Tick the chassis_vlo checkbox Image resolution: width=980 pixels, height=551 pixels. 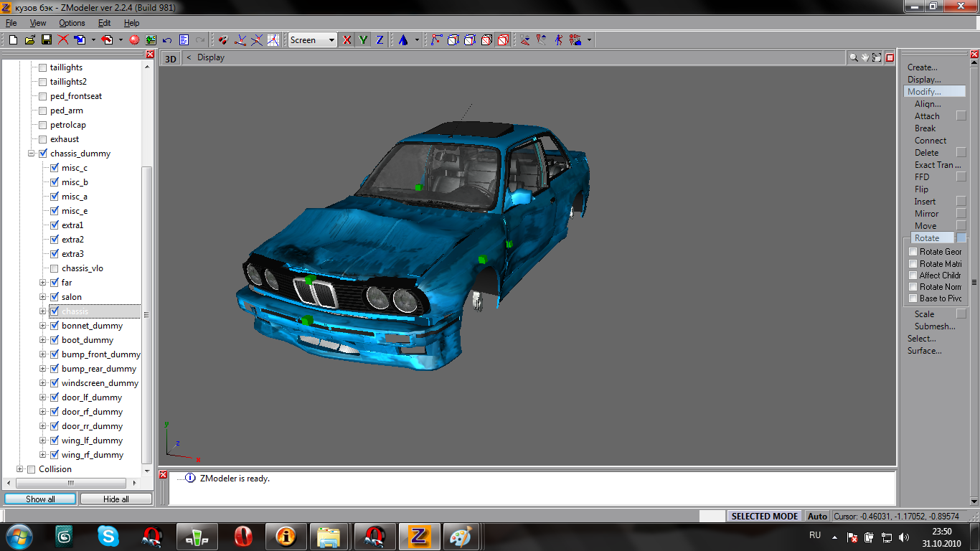[x=54, y=268]
